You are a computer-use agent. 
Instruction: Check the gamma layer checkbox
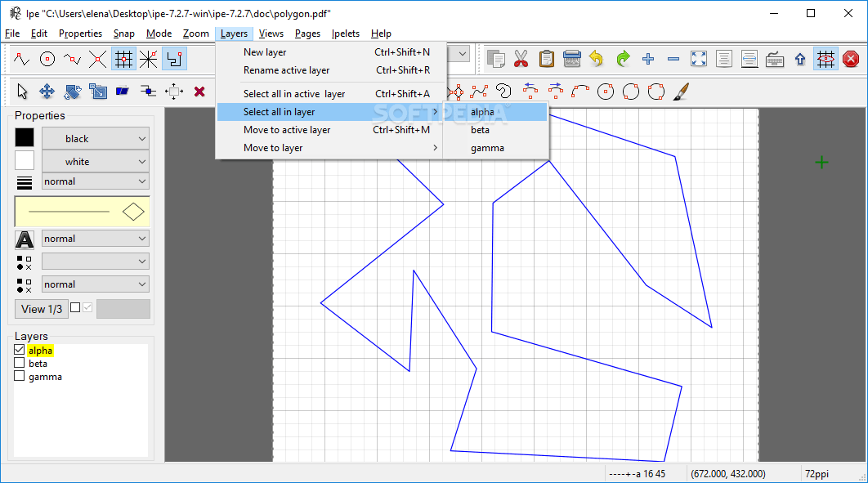pyautogui.click(x=20, y=376)
